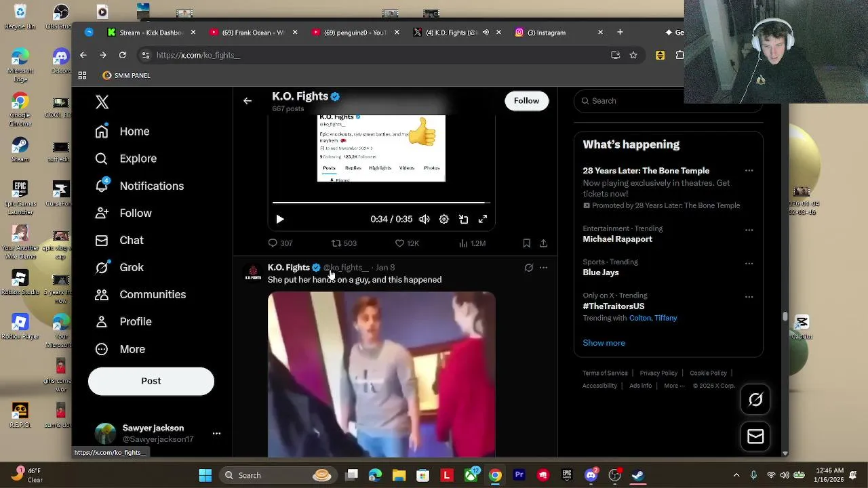Screen dimensions: 868x488
Task: Play the video in the top post
Action: click(280, 219)
